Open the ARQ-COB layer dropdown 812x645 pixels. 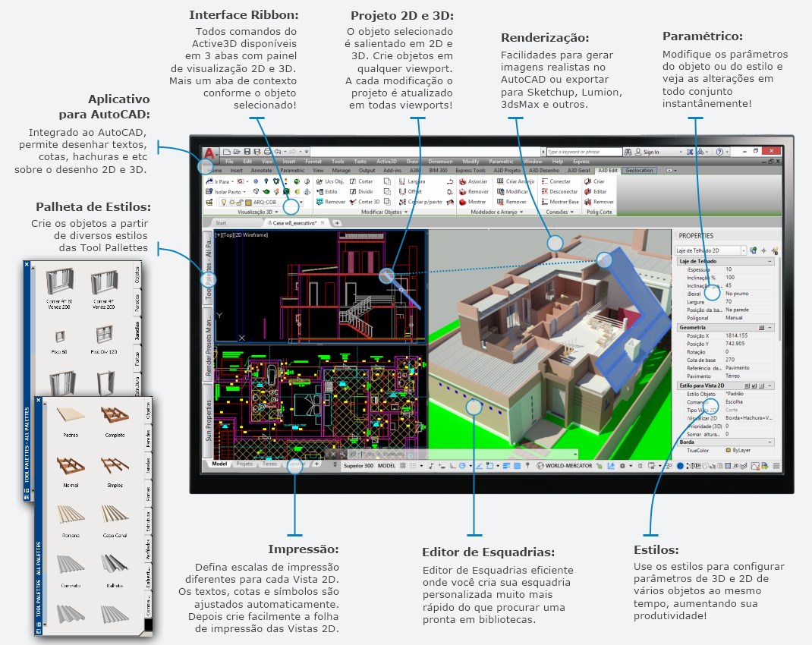tap(301, 203)
